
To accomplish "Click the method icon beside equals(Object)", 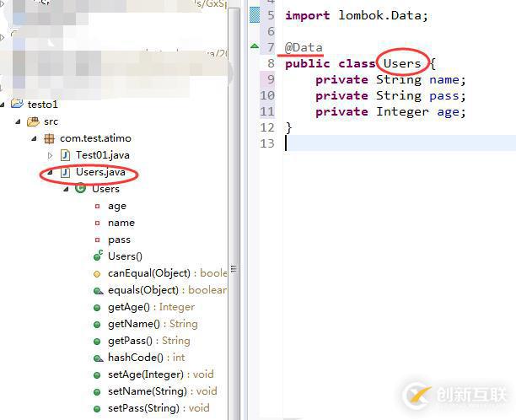I will [x=98, y=291].
